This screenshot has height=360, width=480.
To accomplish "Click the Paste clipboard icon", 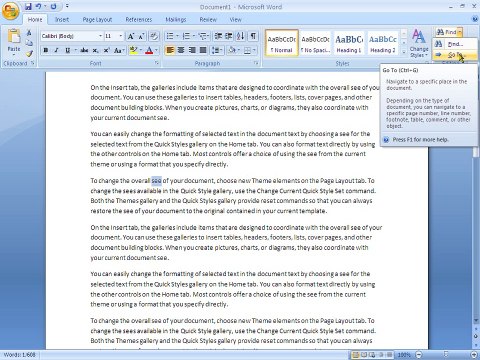I will [14, 36].
